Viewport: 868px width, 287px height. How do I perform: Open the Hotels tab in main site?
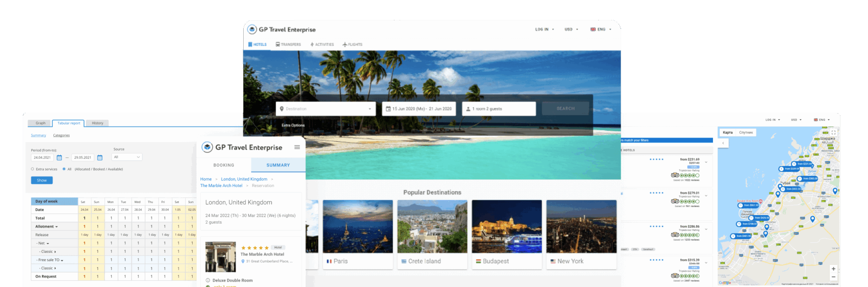pyautogui.click(x=257, y=44)
